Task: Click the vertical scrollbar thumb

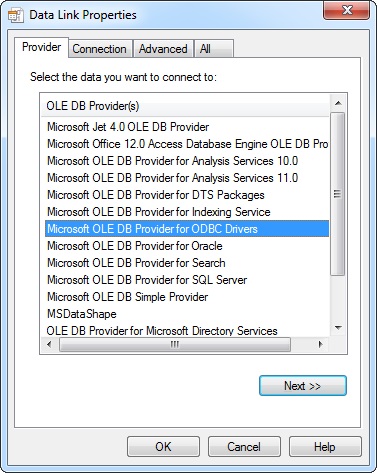Action: [338, 194]
